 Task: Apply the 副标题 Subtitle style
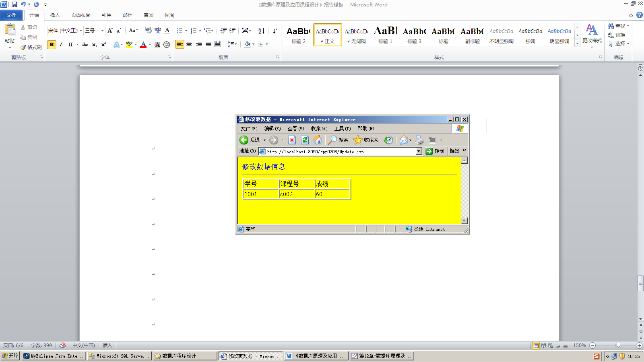point(473,35)
